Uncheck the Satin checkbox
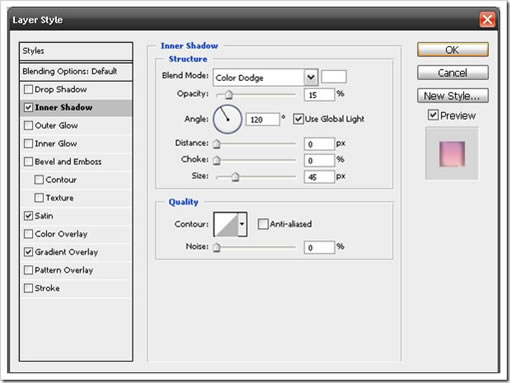The height and width of the screenshot is (383, 510). [x=28, y=216]
